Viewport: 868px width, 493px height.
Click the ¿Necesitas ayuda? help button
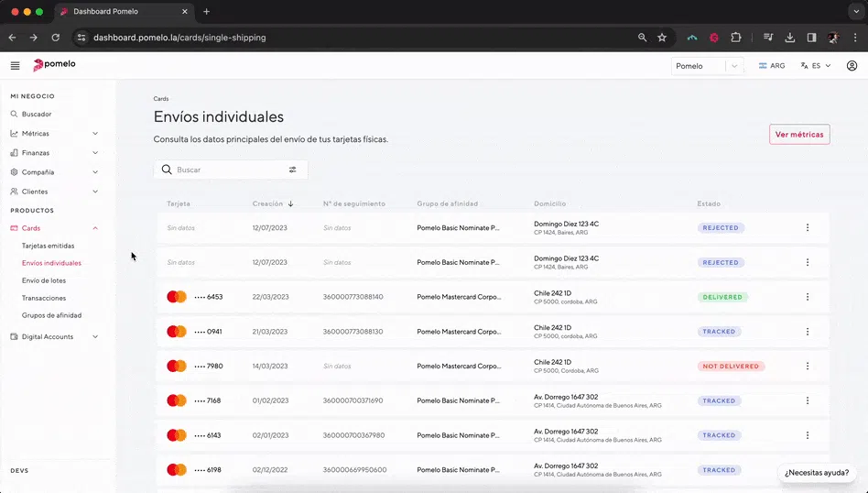pyautogui.click(x=817, y=473)
